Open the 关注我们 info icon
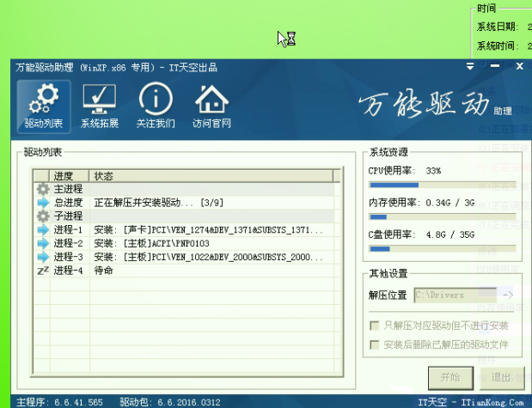Image resolution: width=532 pixels, height=408 pixels. [156, 106]
